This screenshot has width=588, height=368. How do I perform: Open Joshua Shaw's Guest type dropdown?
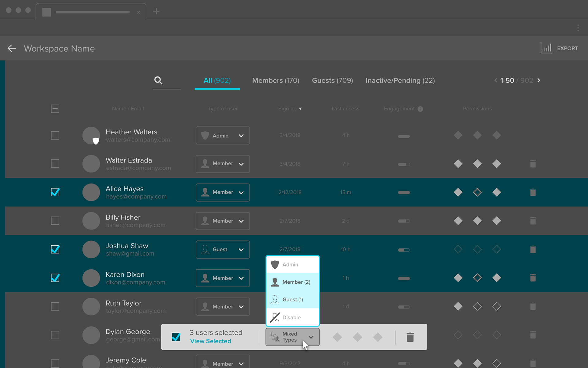(x=223, y=249)
